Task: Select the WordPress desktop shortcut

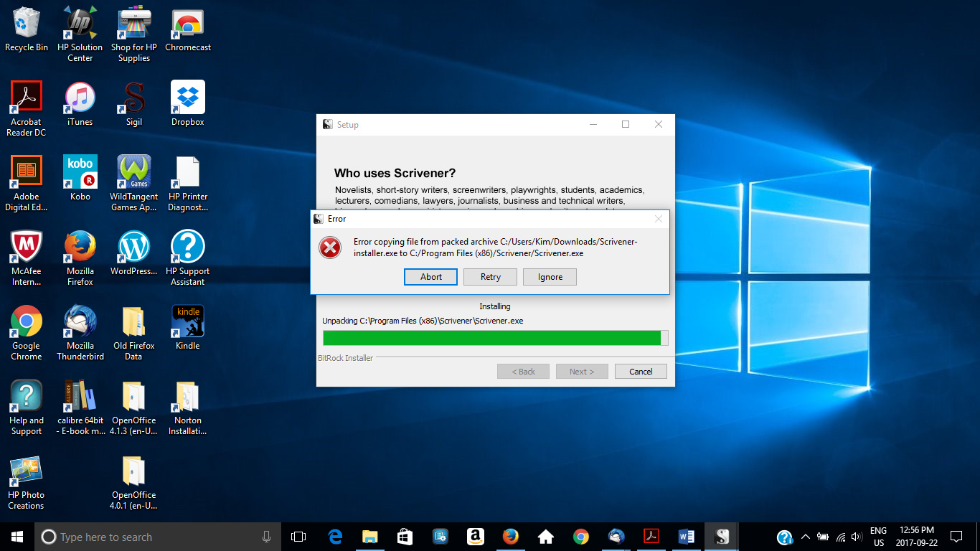Action: point(134,253)
